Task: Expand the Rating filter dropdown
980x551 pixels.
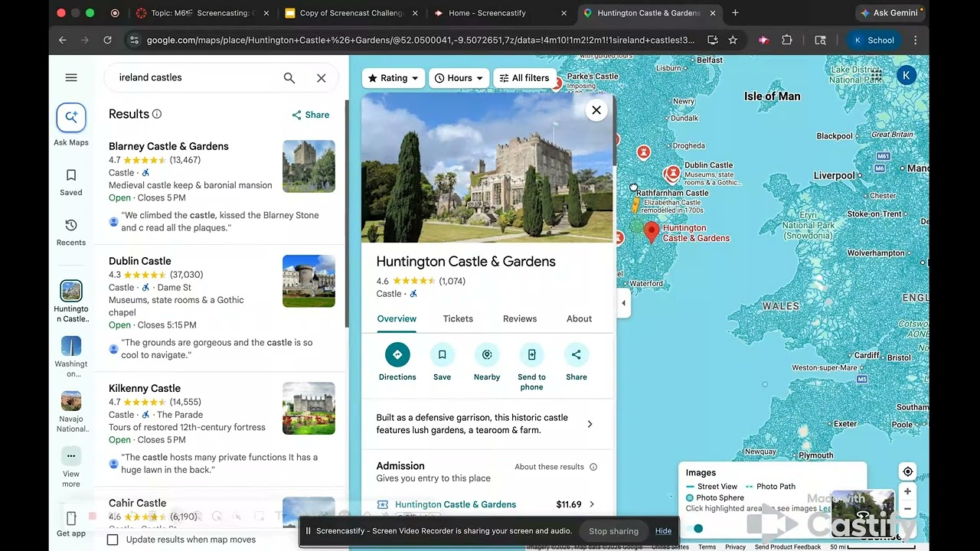Action: pos(394,78)
